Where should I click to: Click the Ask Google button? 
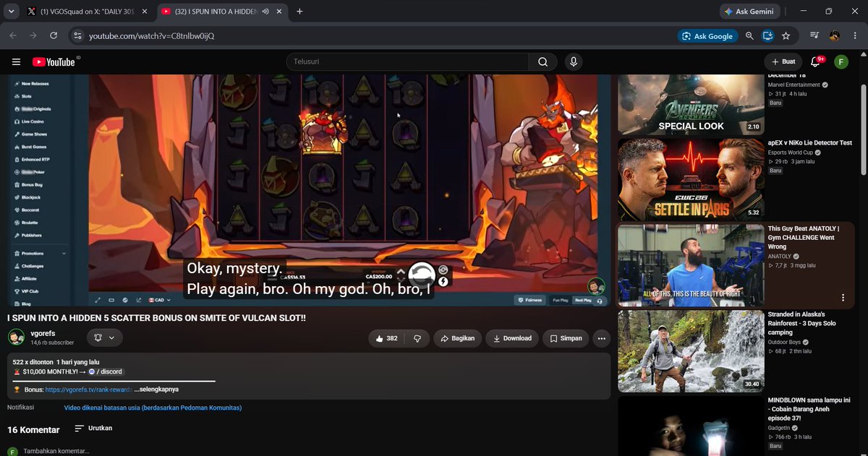tap(707, 35)
